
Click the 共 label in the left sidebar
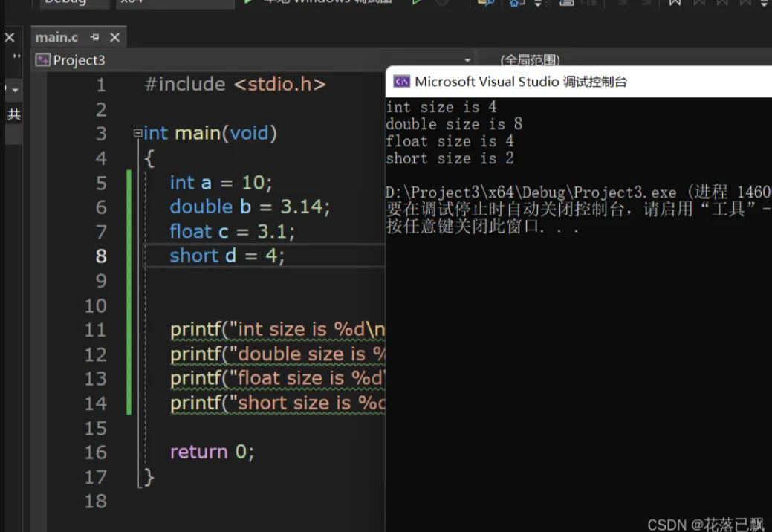tap(14, 114)
